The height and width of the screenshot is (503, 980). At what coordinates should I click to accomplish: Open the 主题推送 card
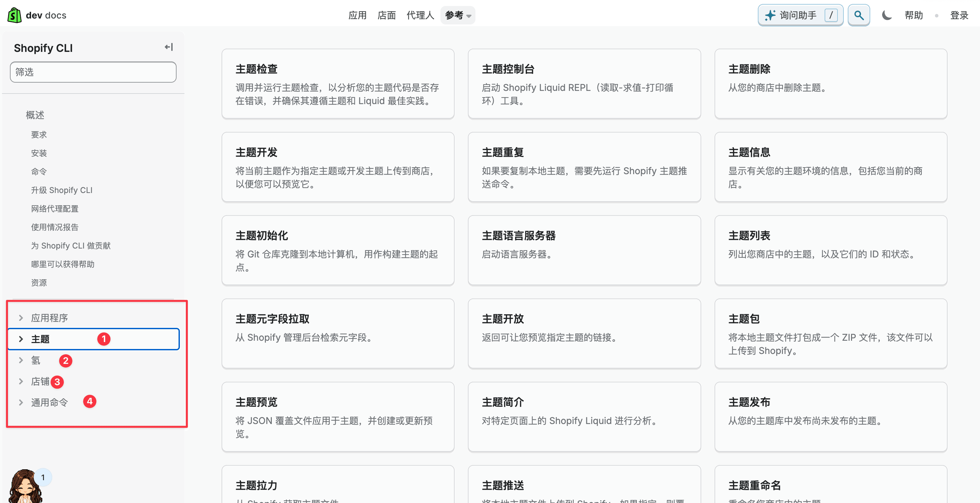coord(584,484)
